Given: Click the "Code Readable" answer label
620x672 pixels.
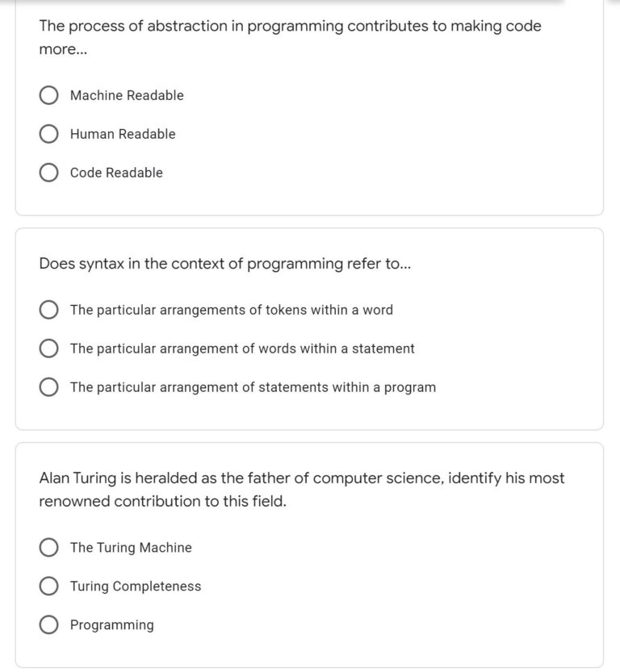Looking at the screenshot, I should tap(116, 173).
